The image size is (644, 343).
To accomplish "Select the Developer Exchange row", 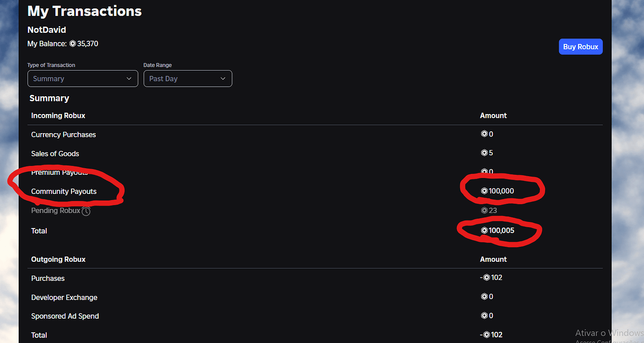I will coord(64,298).
